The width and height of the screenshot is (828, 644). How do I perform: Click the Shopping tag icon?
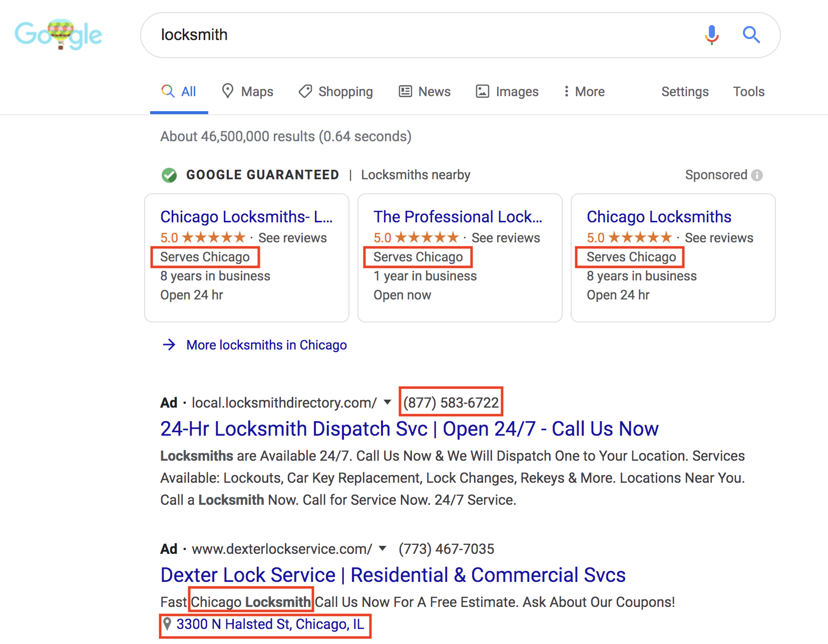point(305,91)
